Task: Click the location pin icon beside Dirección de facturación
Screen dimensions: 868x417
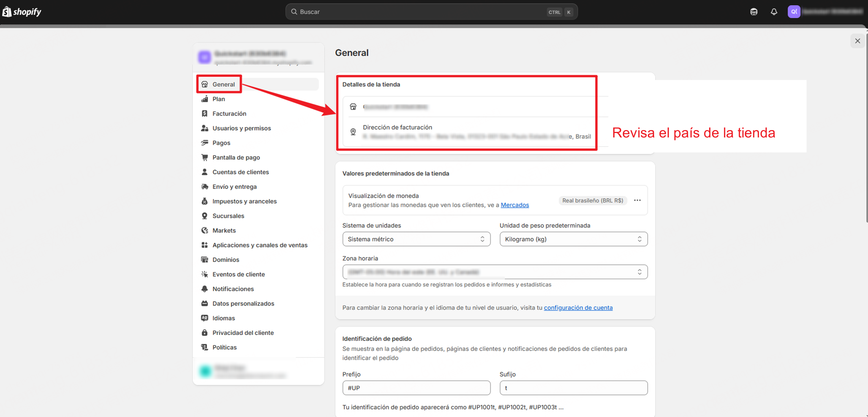Action: 353,132
